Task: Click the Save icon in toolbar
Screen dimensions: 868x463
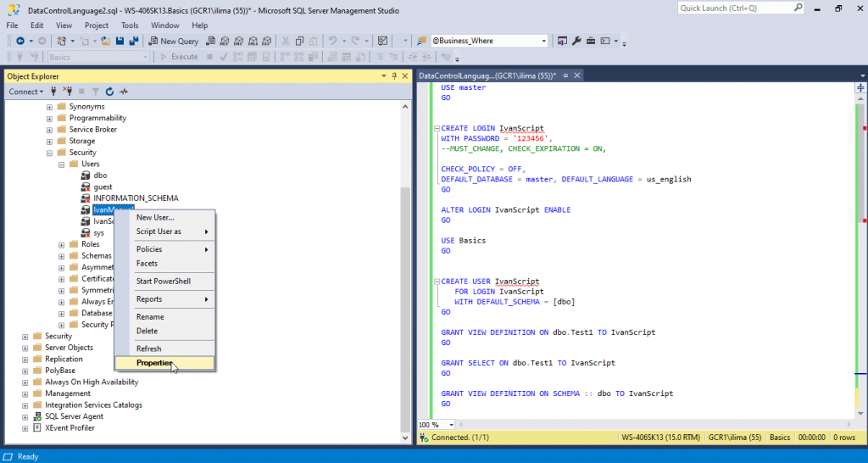Action: [120, 41]
